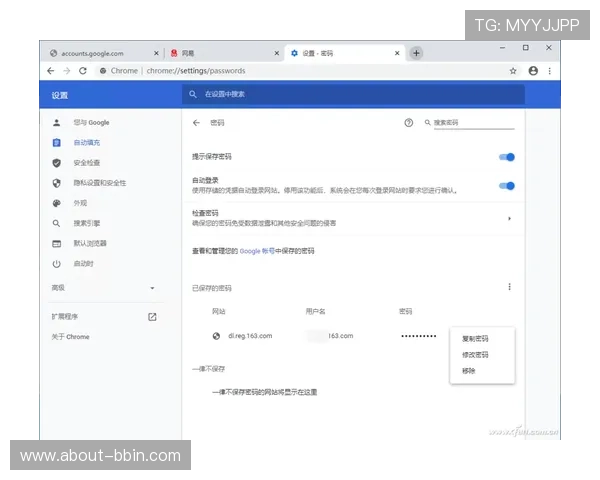Click the address bar URL
This screenshot has width=600, height=480.
pos(196,71)
